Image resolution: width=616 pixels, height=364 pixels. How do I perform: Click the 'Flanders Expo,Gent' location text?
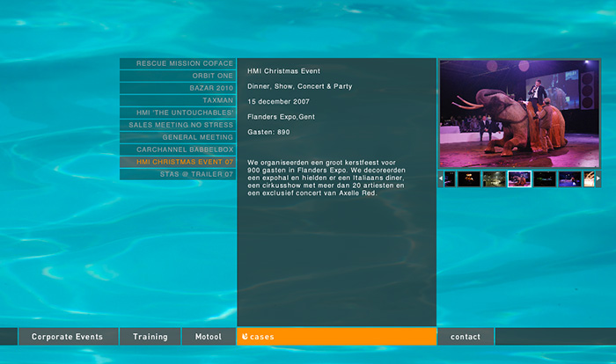(281, 117)
